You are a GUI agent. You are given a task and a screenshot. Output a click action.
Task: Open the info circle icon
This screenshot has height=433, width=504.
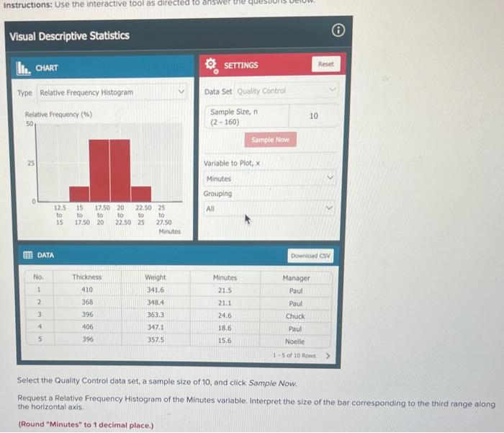point(338,30)
